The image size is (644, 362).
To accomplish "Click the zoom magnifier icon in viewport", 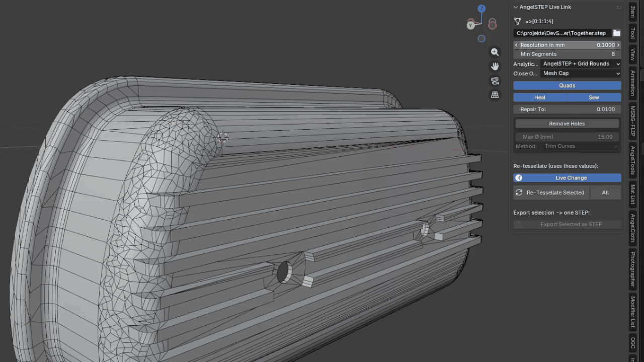I will point(495,52).
